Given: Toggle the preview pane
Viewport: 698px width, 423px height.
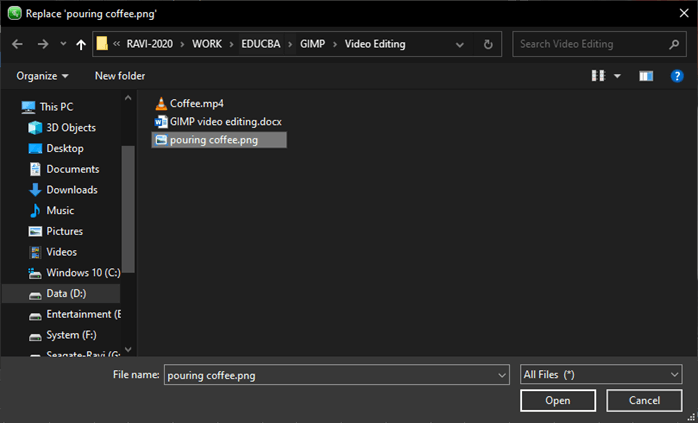Looking at the screenshot, I should click(x=646, y=77).
